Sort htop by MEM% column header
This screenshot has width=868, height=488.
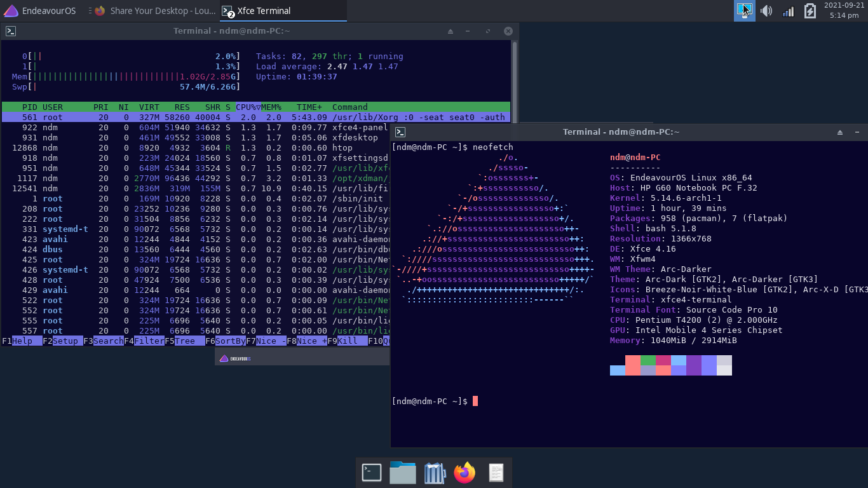pos(271,107)
